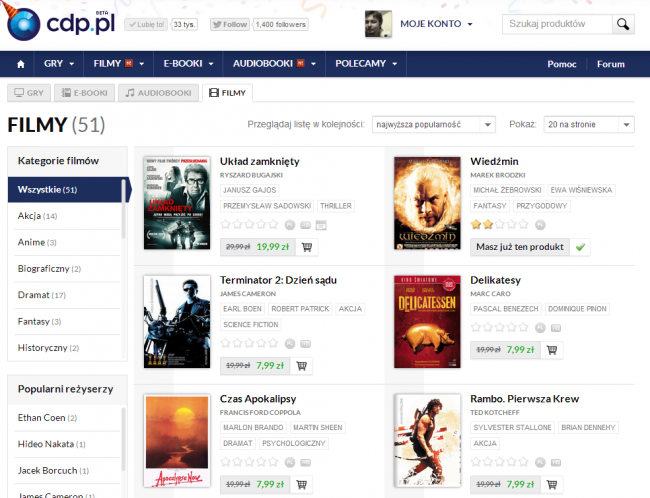Click the SYLVESTER STALLONE actor tag
This screenshot has width=650, height=498.
click(512, 428)
